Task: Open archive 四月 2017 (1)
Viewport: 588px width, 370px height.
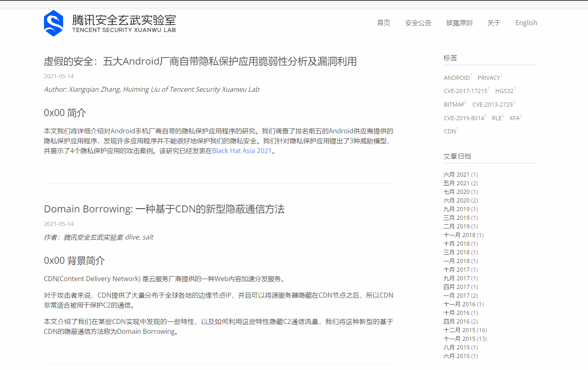Action: pyautogui.click(x=461, y=287)
